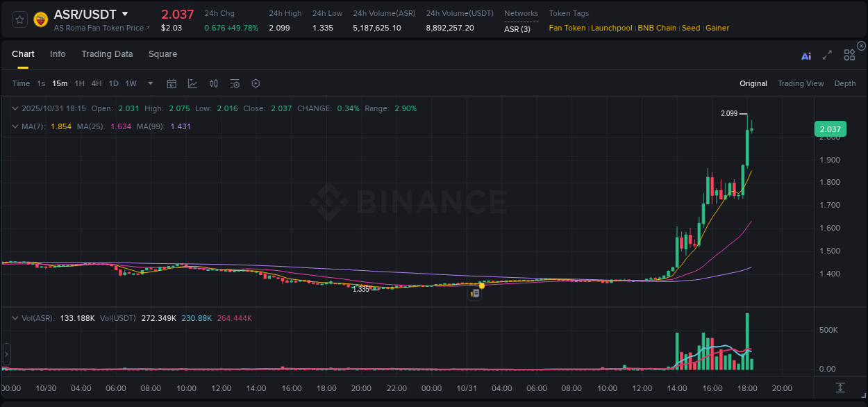868x407 pixels.
Task: Open the extra timeframes dropdown arrow
Action: click(x=149, y=83)
